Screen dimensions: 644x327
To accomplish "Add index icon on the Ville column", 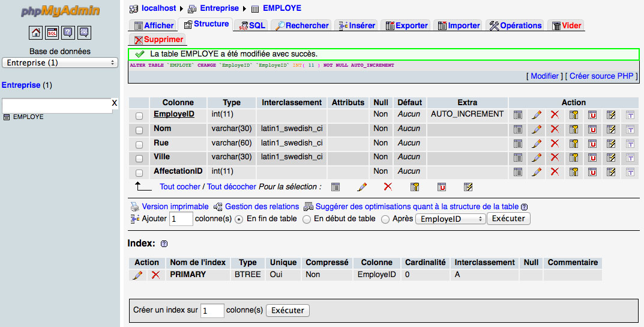I will (611, 157).
